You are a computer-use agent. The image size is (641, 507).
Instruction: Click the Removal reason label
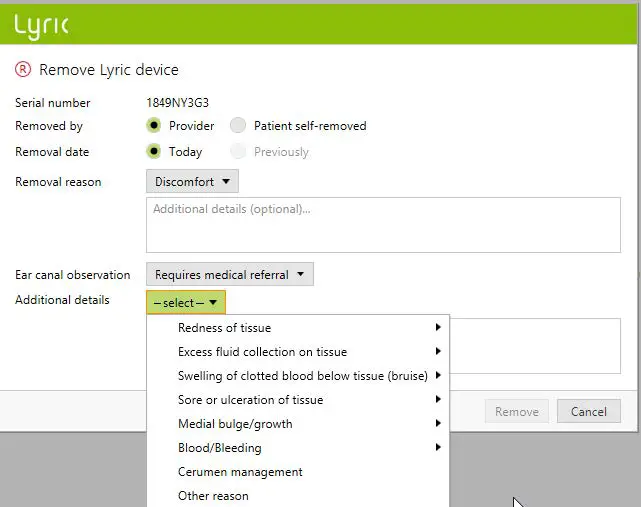click(x=58, y=182)
